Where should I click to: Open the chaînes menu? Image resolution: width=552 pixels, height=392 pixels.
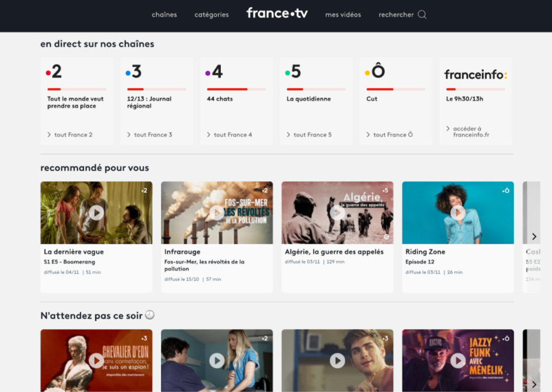(164, 15)
